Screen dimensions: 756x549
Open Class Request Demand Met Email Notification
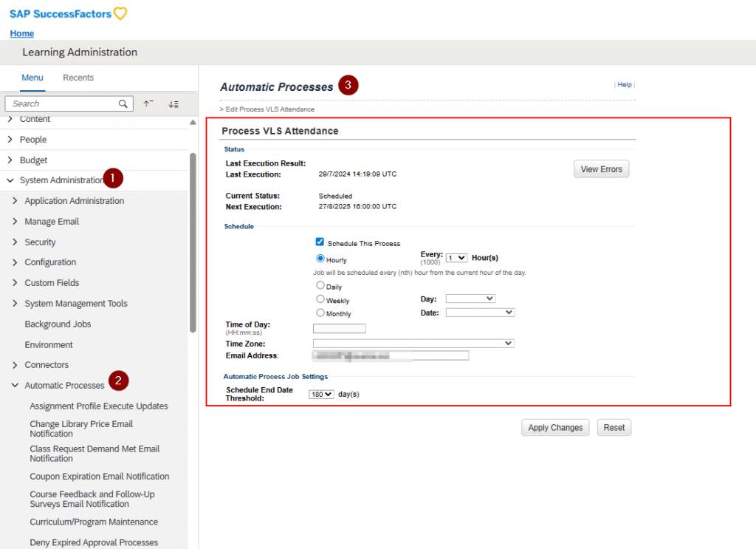click(94, 454)
